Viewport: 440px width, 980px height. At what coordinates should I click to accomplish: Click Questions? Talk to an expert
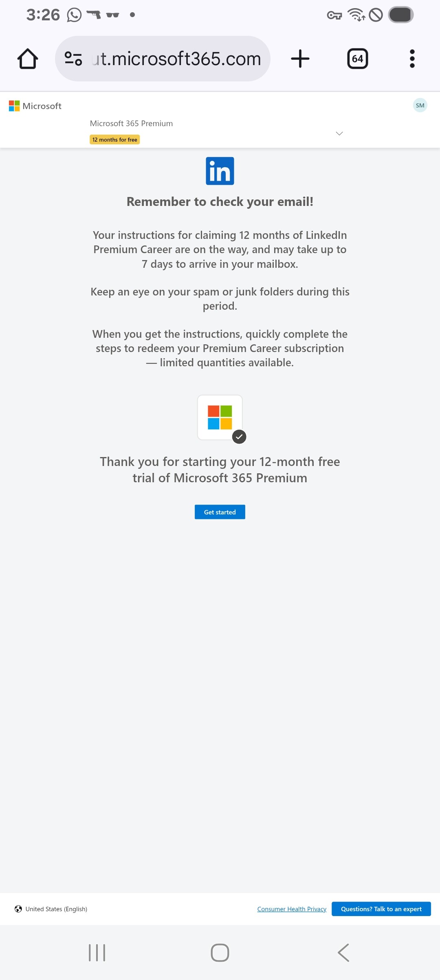point(381,909)
